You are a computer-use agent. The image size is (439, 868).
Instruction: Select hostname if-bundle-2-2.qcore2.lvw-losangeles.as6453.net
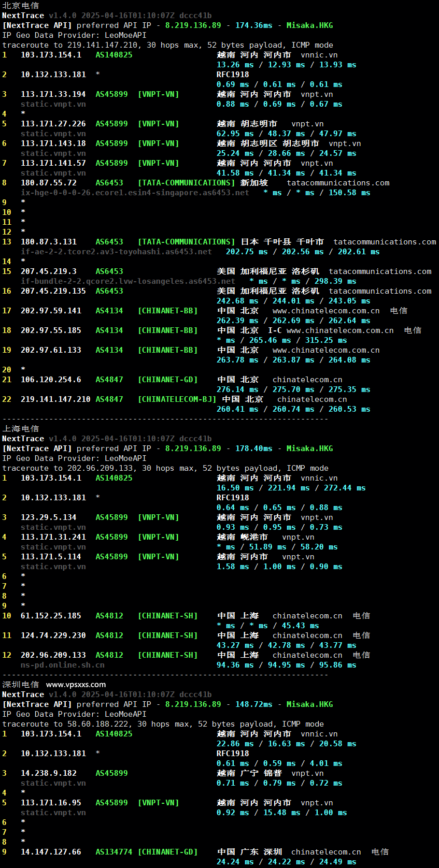pos(128,281)
